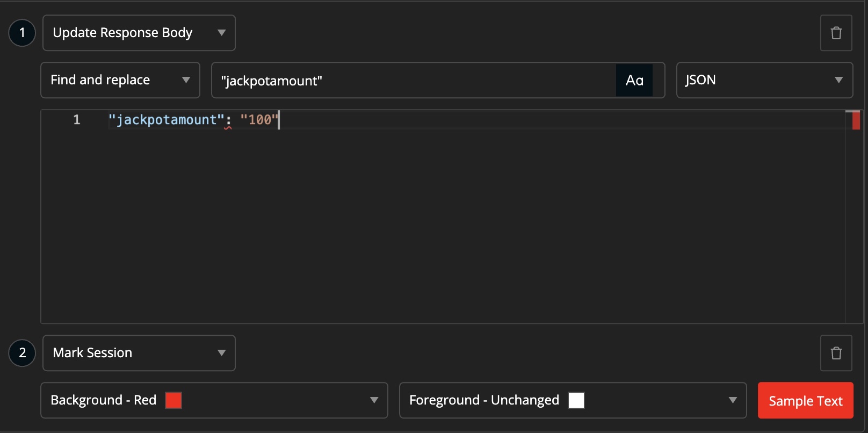Click the "jackpotamount" find text field
The width and height of the screenshot is (868, 433).
pyautogui.click(x=414, y=81)
